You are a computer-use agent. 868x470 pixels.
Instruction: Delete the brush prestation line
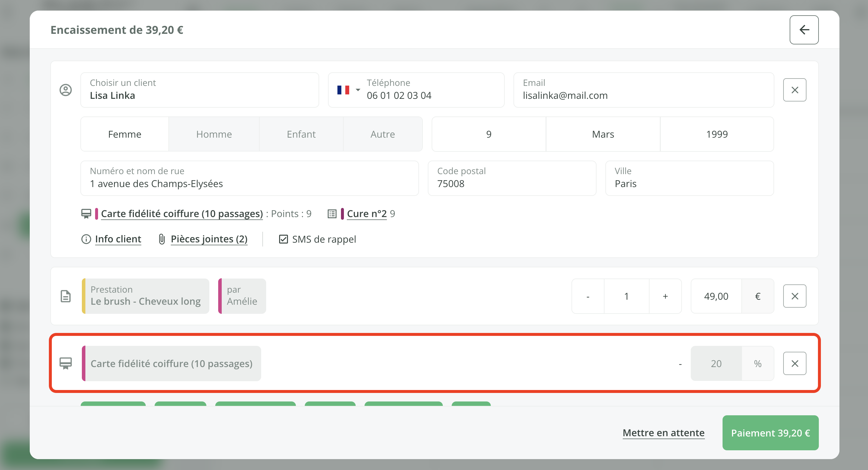(x=794, y=296)
